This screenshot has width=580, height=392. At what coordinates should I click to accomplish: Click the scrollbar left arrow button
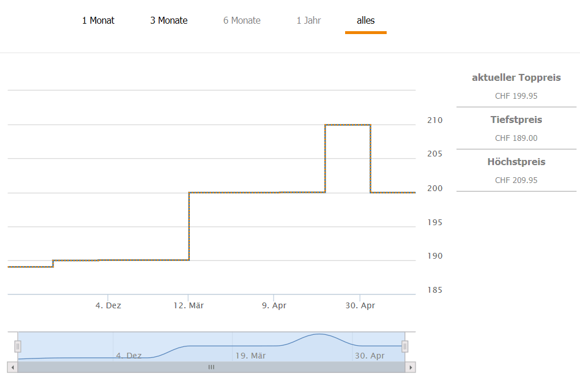click(12, 367)
